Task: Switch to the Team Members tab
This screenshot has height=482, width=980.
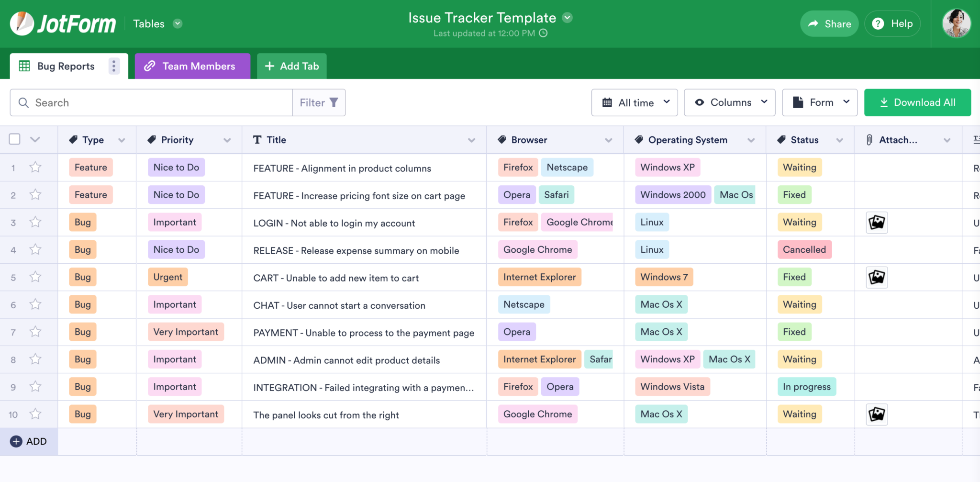Action: click(193, 66)
